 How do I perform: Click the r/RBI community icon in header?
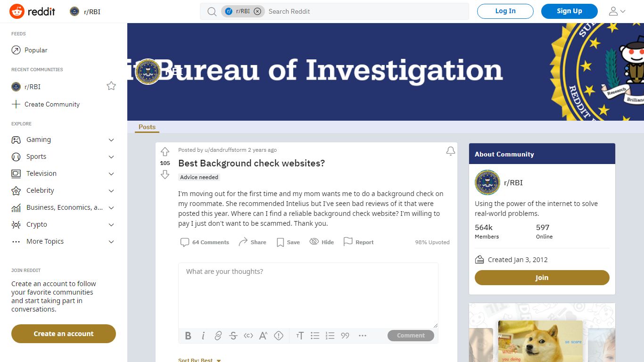click(74, 11)
